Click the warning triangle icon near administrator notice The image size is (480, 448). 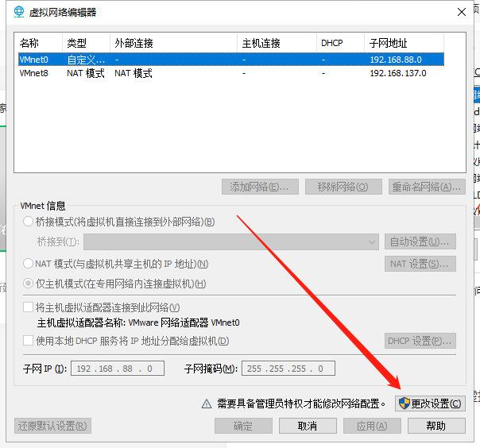(x=206, y=404)
